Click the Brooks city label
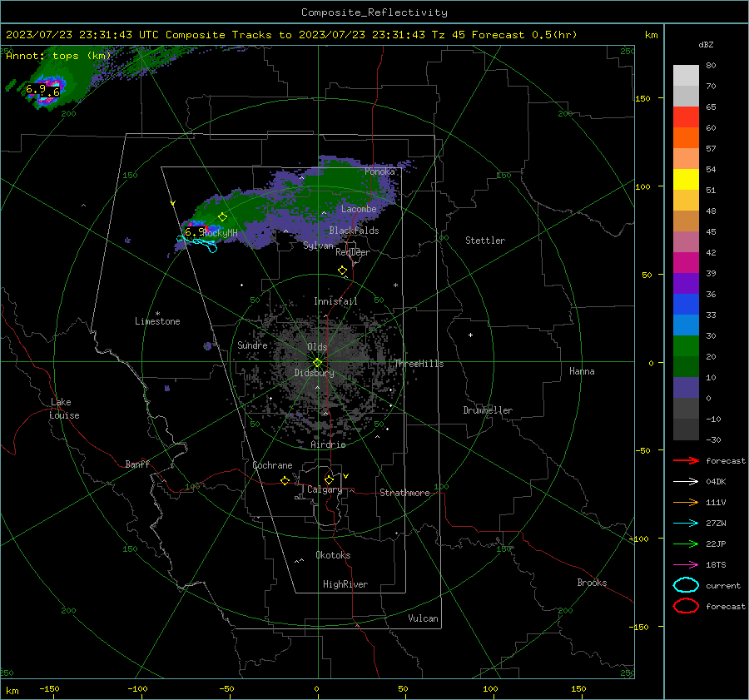This screenshot has height=700, width=749. coord(592,583)
